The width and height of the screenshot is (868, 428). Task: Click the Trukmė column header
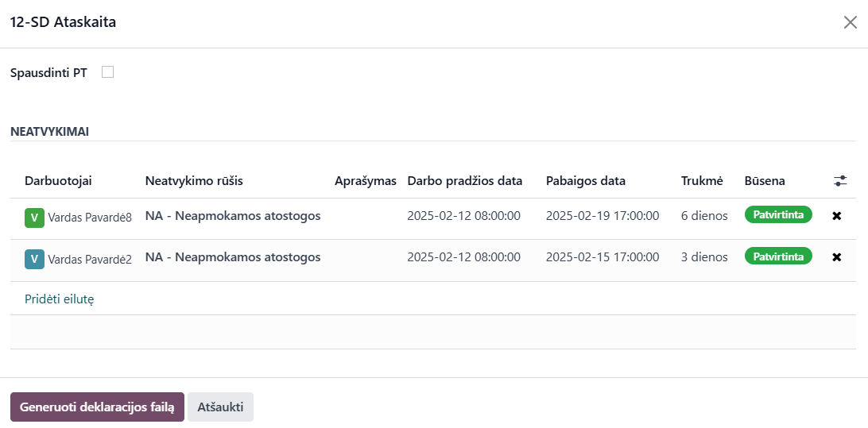pos(702,181)
